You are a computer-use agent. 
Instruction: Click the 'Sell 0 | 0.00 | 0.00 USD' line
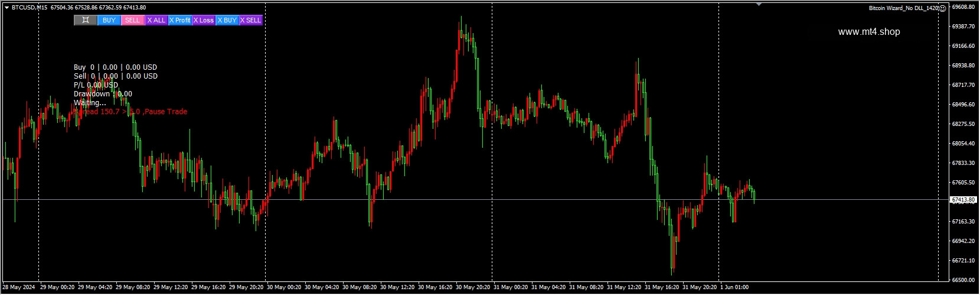(115, 76)
